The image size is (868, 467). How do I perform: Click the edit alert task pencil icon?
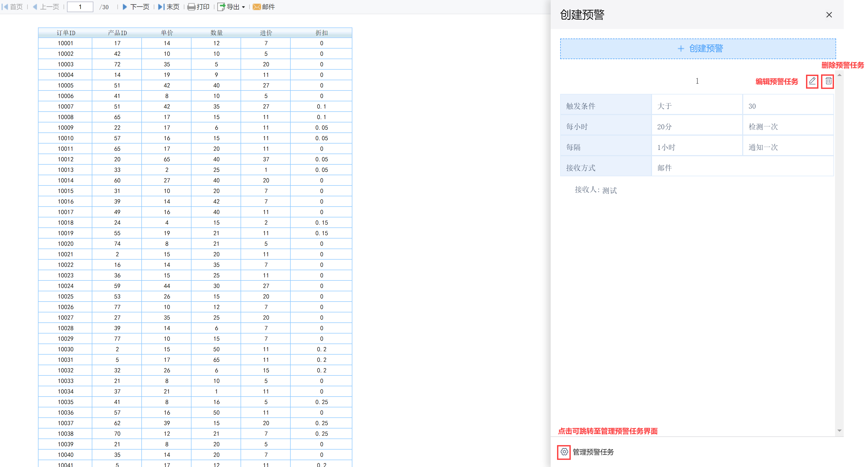pyautogui.click(x=812, y=81)
